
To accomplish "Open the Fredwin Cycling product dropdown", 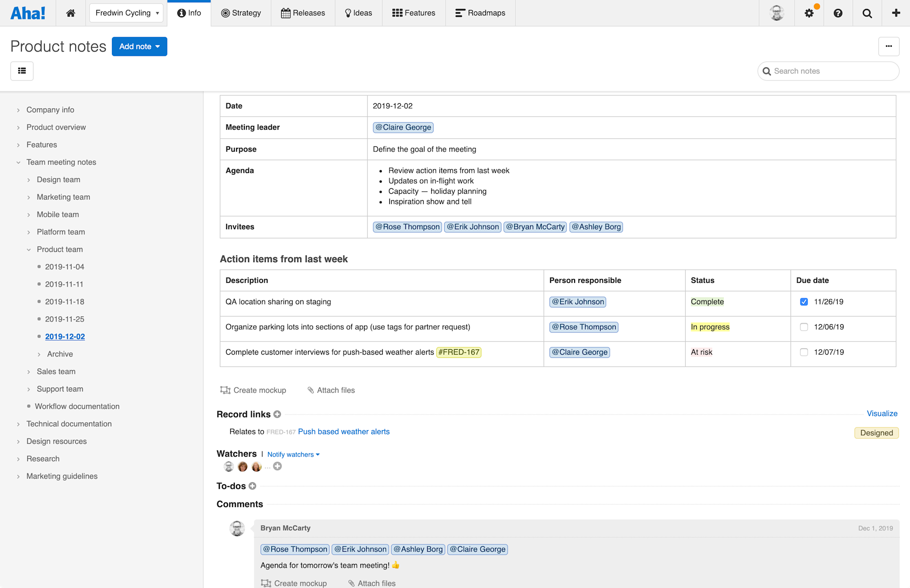I will pos(126,13).
